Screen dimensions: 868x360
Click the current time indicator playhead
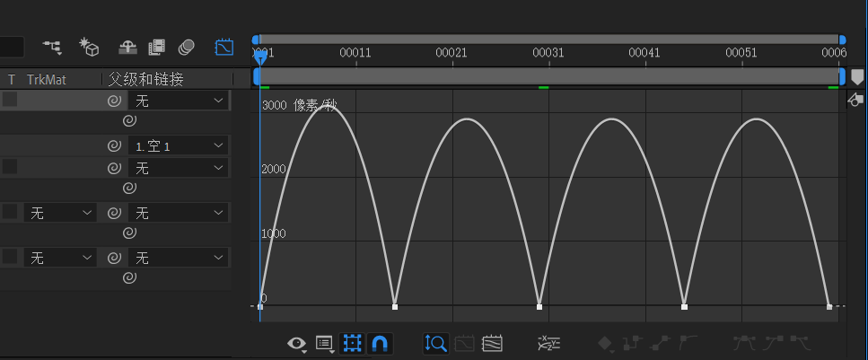pos(260,57)
